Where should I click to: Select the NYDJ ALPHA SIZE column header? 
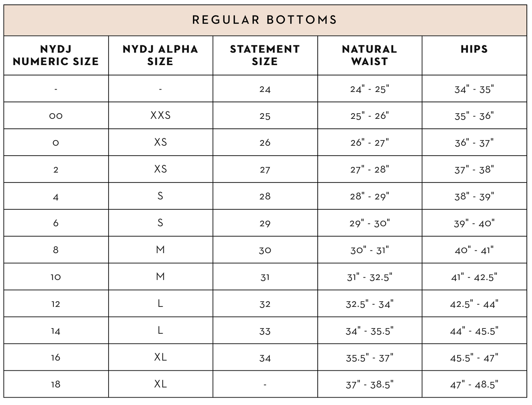(161, 55)
